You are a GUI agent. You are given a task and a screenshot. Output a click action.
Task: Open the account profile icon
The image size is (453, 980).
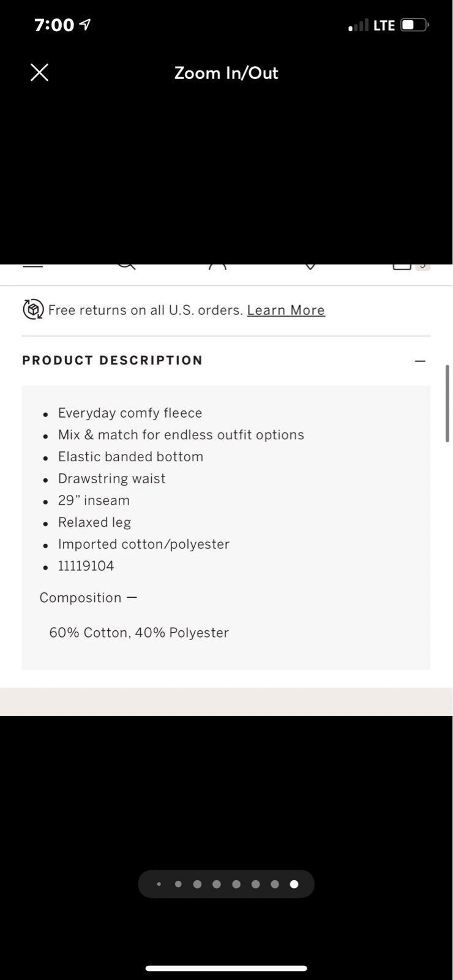click(x=217, y=266)
